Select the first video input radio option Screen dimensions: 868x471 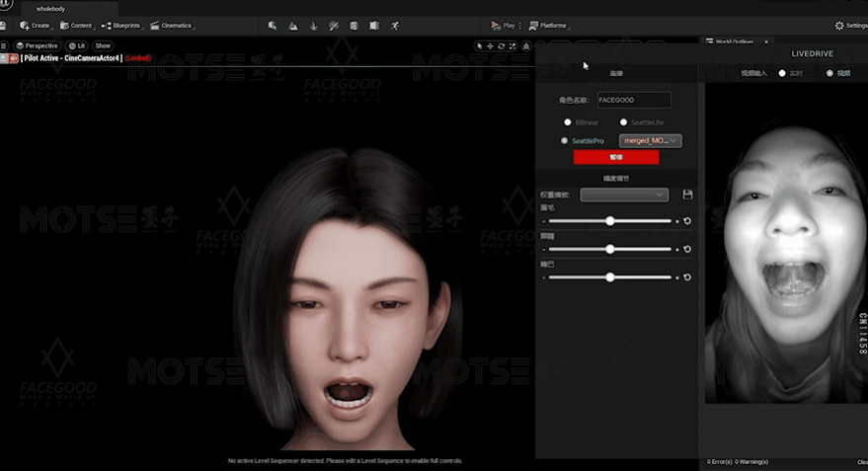(782, 73)
